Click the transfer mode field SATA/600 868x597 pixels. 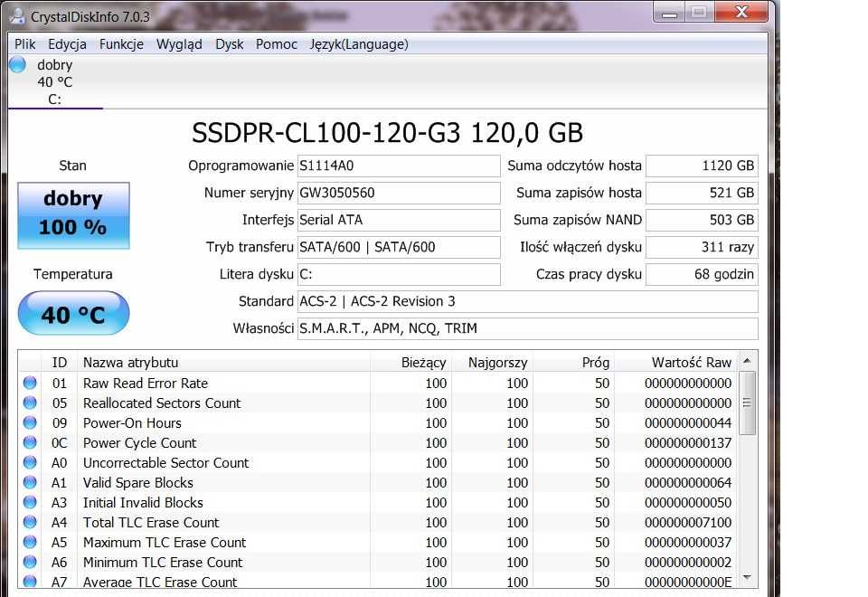[399, 247]
